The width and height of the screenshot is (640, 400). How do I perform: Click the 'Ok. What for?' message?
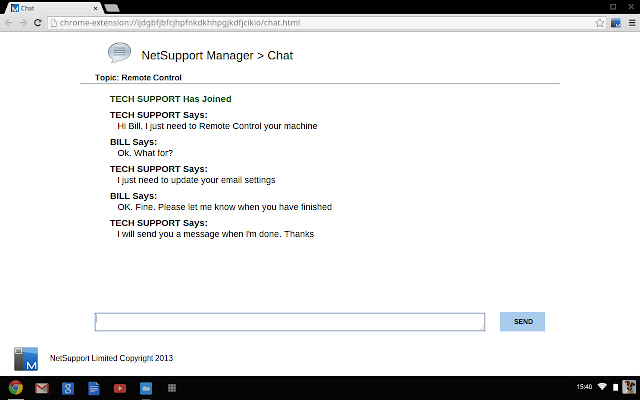[145, 153]
